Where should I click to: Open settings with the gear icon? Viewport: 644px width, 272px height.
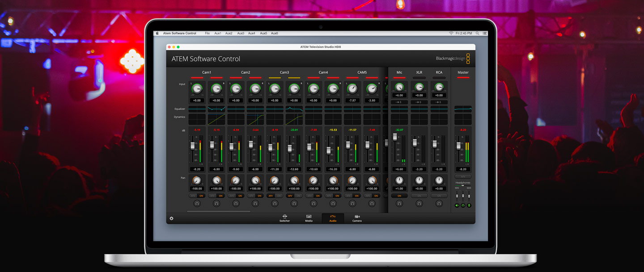[171, 218]
